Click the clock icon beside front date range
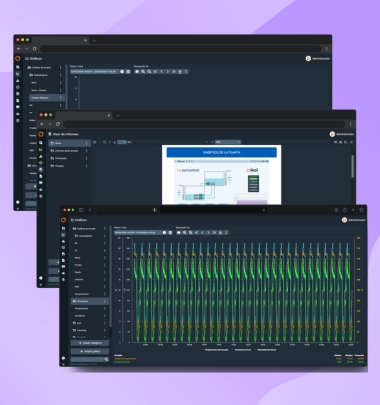 (x=164, y=232)
